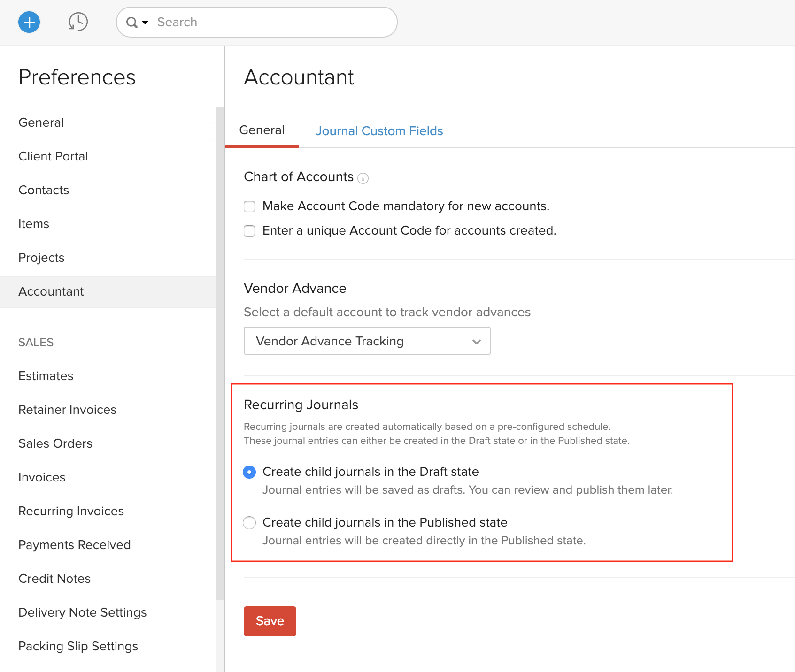Viewport: 795px width, 672px height.
Task: Check Enter a unique Account Code option
Action: click(249, 231)
